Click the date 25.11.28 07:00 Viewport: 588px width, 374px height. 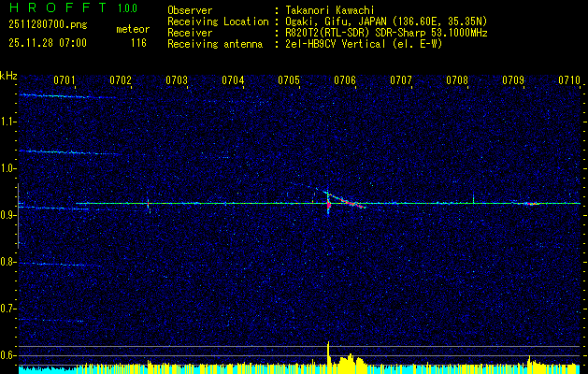point(48,43)
